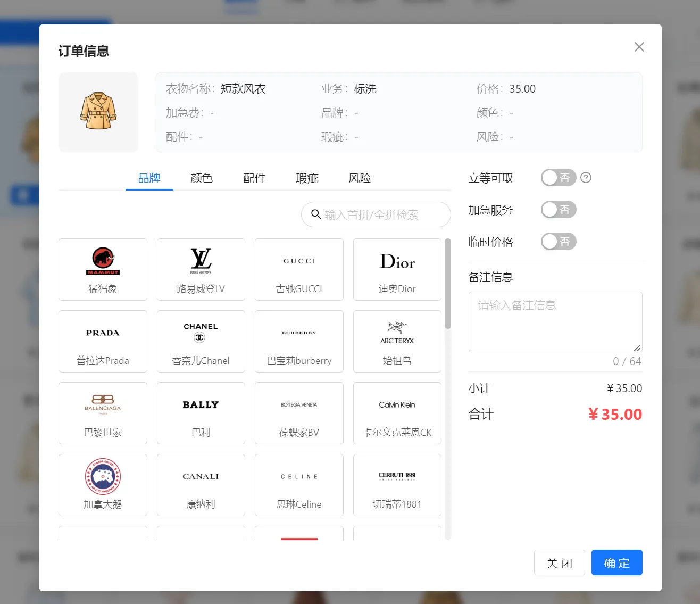Click the brand list vertical scrollbar
The image size is (700, 604).
[448, 284]
